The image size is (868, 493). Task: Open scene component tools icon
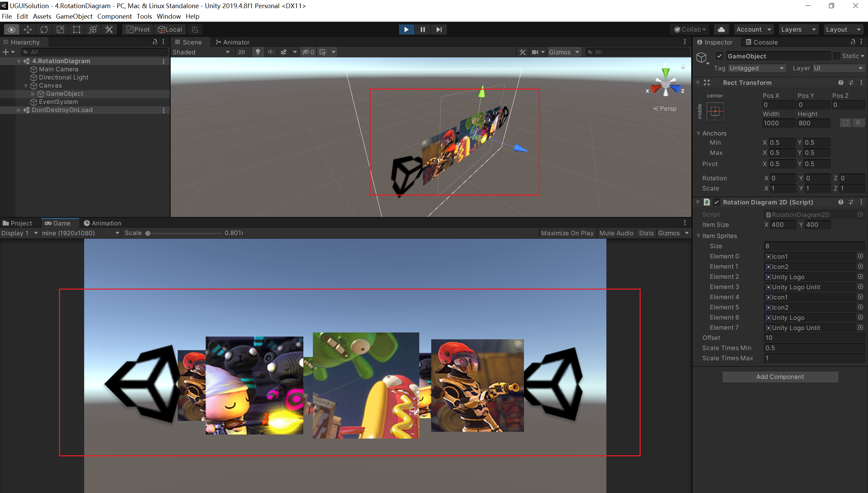click(523, 52)
